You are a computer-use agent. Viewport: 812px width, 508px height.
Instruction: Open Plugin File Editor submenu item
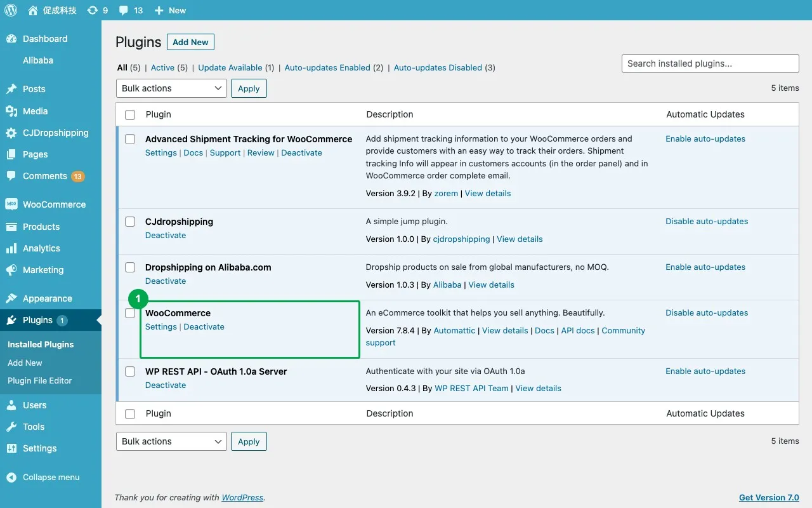pyautogui.click(x=40, y=380)
